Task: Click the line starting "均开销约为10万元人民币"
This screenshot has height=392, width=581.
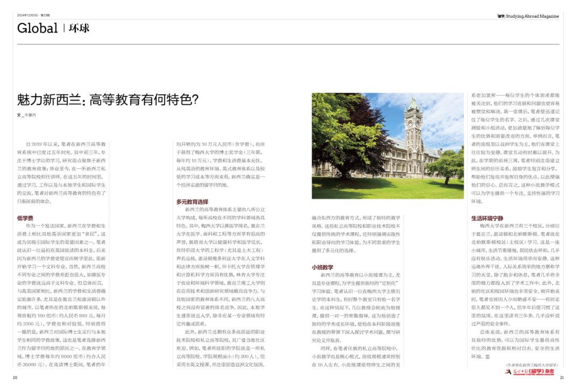Action: click(x=221, y=144)
